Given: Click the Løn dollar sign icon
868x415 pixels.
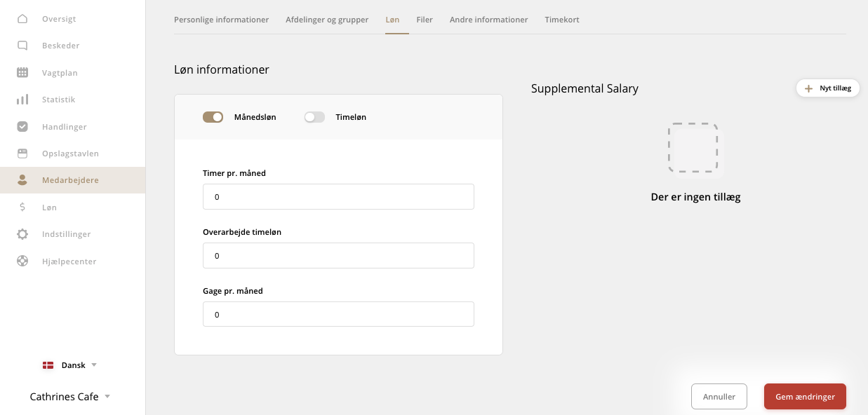Looking at the screenshot, I should point(22,207).
